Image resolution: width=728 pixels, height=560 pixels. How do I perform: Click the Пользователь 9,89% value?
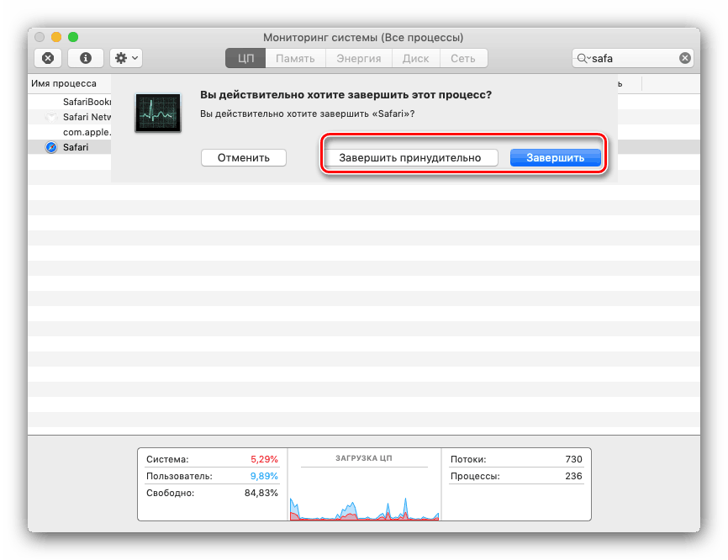(x=264, y=476)
